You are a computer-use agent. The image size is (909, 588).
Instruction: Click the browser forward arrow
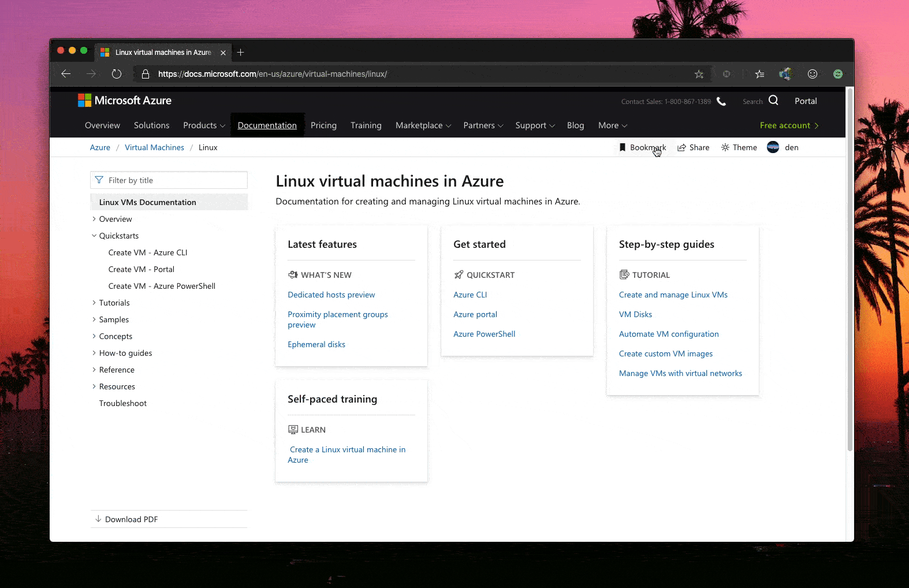click(91, 74)
